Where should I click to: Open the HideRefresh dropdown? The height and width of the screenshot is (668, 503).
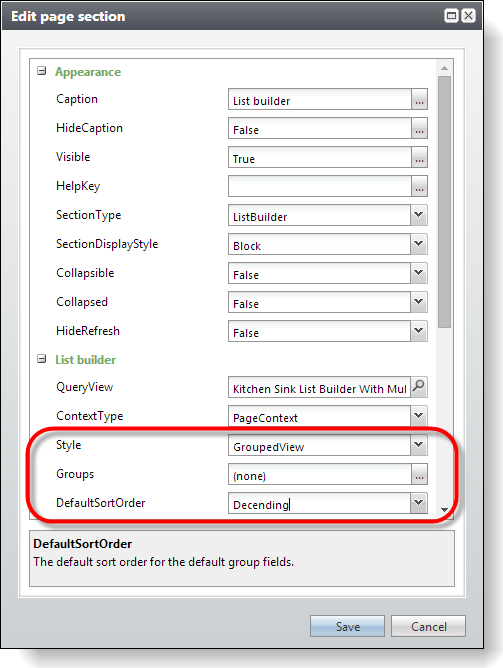419,331
